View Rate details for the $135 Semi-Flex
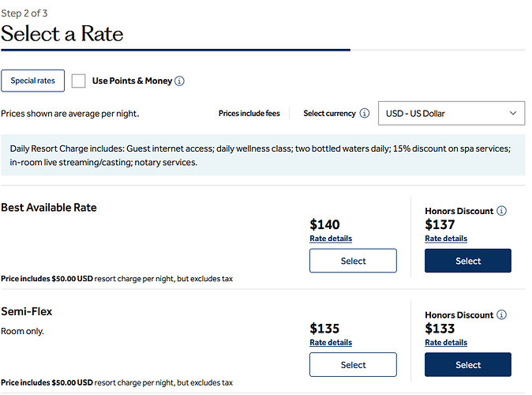 [x=331, y=343]
